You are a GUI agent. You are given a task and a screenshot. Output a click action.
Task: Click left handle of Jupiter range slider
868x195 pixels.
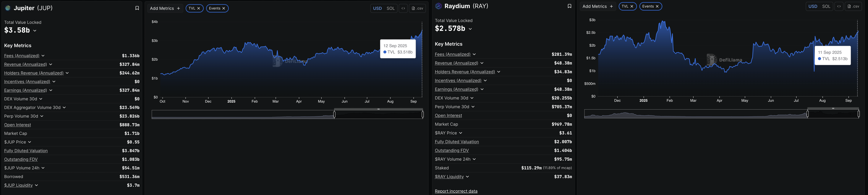[334, 115]
